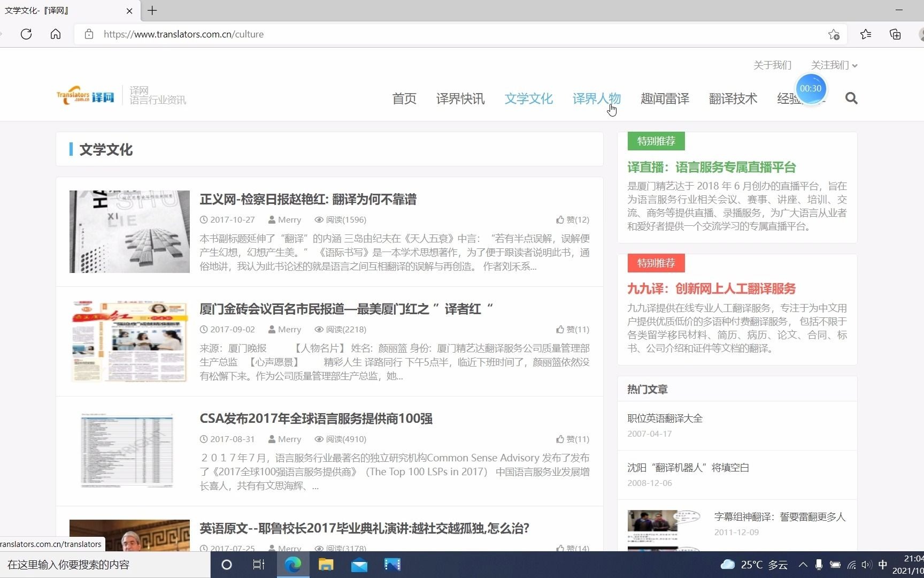Click the Wi-Fi network tray icon
The image size is (924, 578).
tap(851, 565)
